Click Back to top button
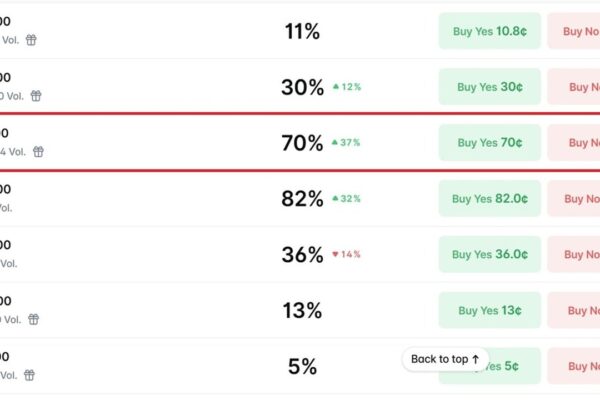The image size is (600, 400). 445,359
